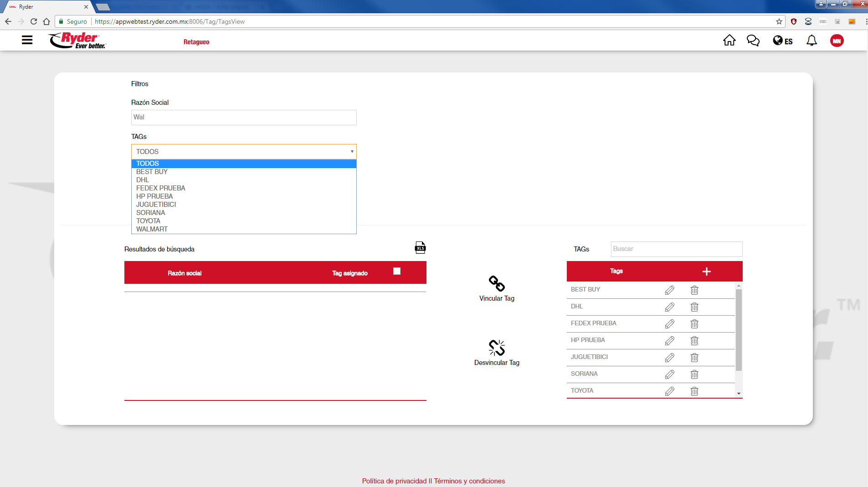Collapse the TAGs dropdown showing TODOS
Image resolution: width=868 pixels, height=487 pixels.
point(244,152)
